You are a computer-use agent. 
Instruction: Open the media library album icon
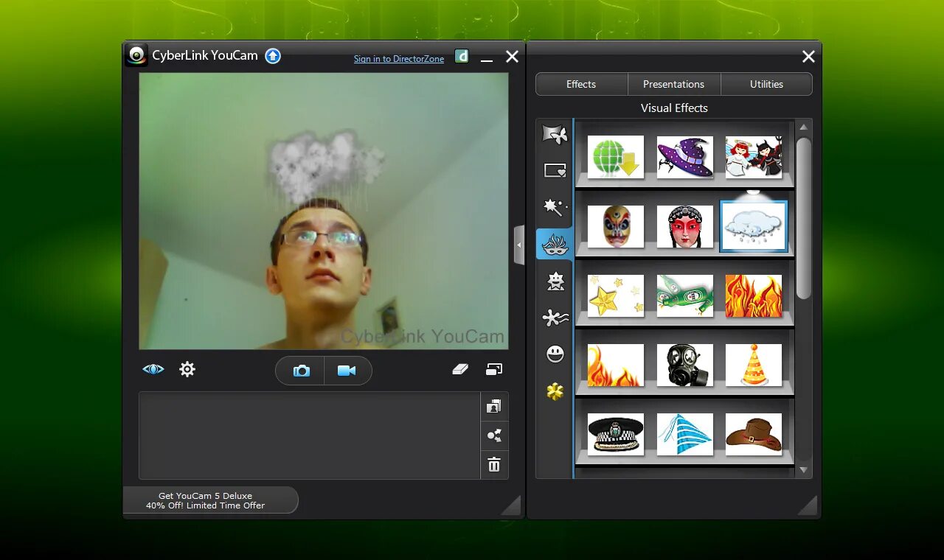click(x=494, y=406)
